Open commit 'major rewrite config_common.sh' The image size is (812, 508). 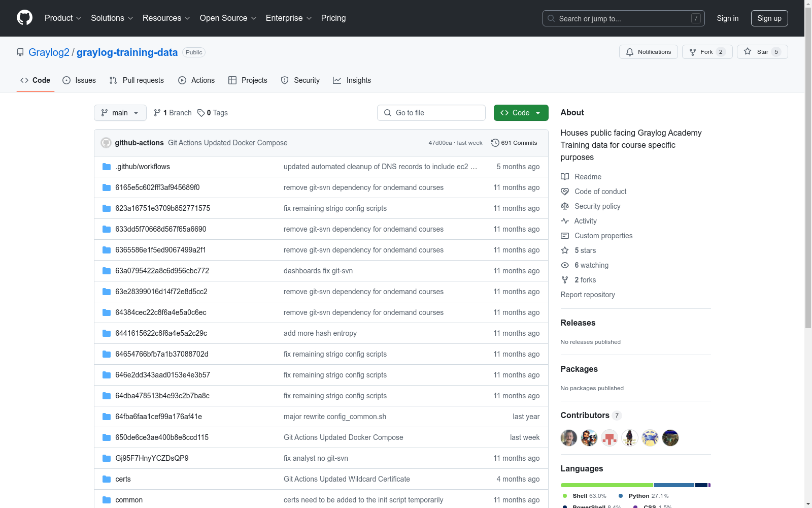pos(335,417)
